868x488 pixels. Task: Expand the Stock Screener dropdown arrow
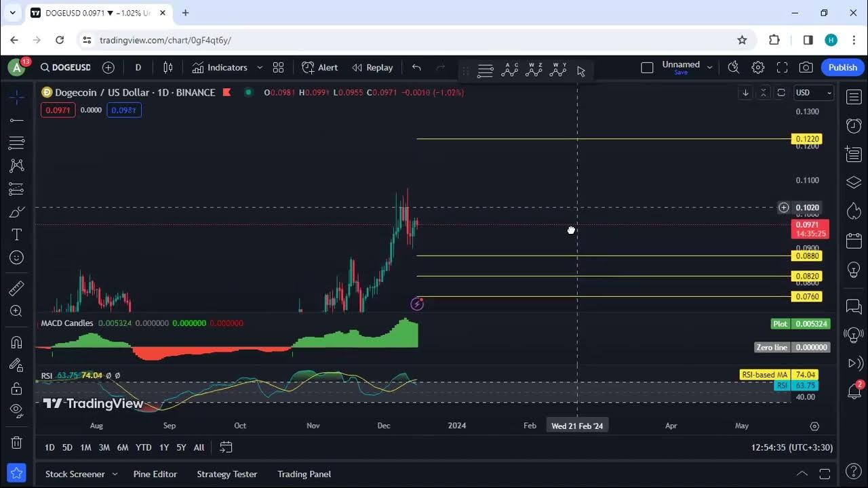click(115, 474)
